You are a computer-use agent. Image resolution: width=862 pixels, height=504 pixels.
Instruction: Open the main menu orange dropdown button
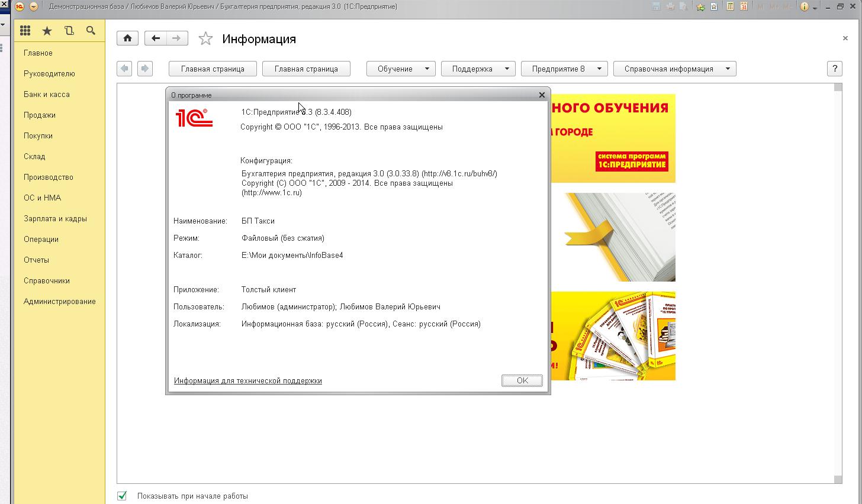coord(34,7)
